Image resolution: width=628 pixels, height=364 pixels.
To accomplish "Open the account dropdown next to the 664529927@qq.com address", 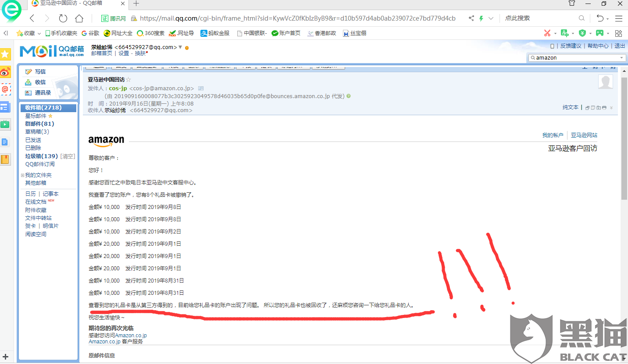I will (180, 47).
